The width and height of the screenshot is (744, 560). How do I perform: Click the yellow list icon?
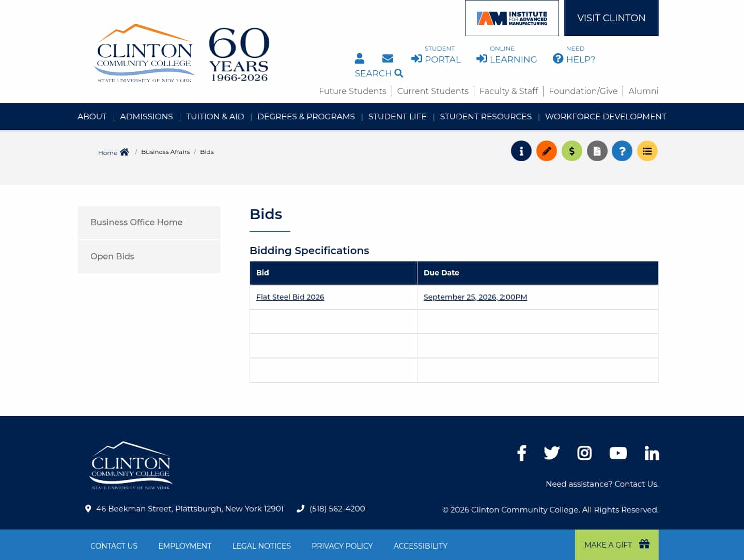(647, 151)
